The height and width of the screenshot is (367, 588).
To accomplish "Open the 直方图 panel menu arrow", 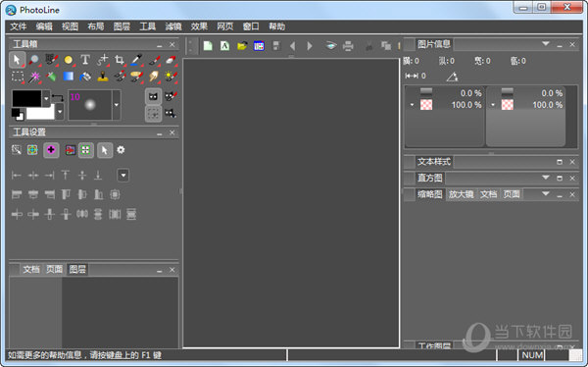I will (546, 178).
